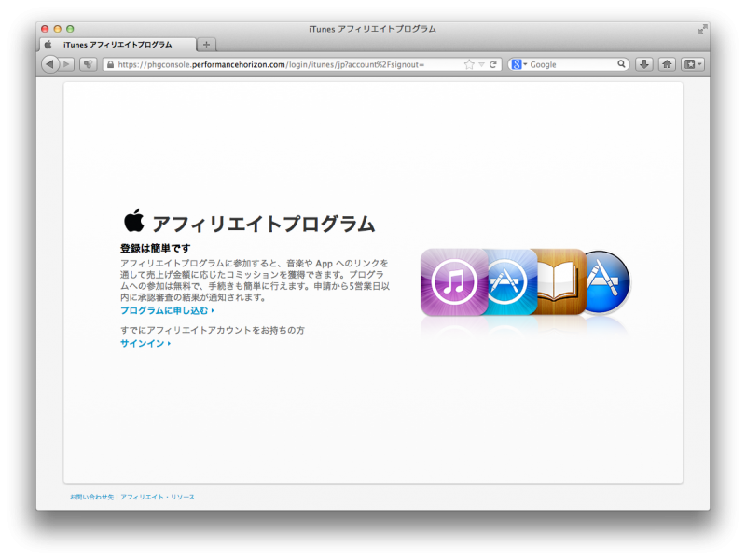Select the iTunes アフィリエイトプログラム tab
The width and height of the screenshot is (746, 560).
117,45
